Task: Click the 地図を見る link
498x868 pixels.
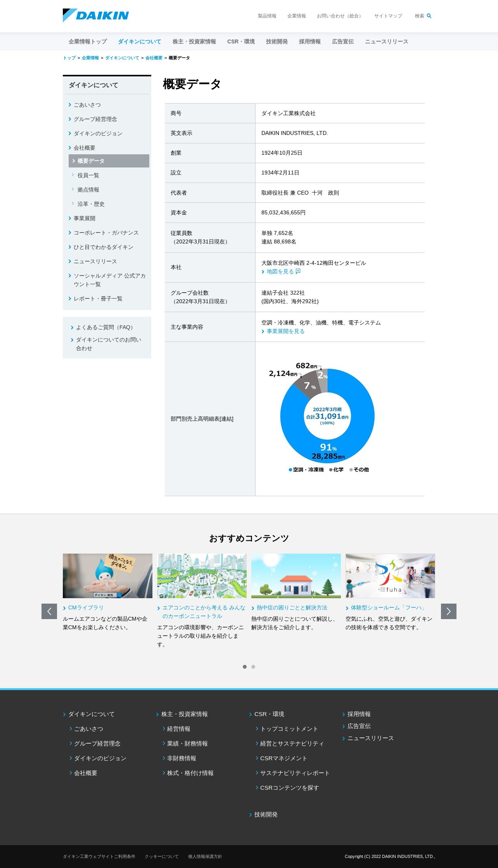Action: (280, 271)
